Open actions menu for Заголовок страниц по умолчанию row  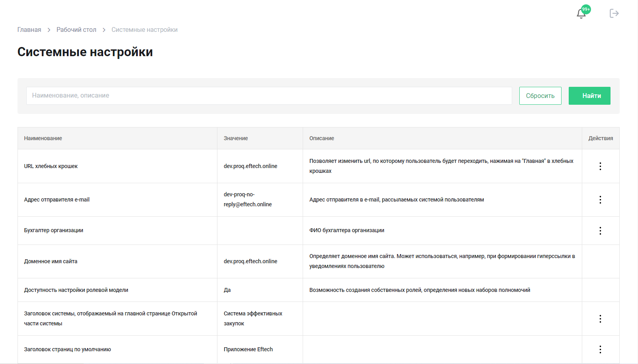pos(600,349)
